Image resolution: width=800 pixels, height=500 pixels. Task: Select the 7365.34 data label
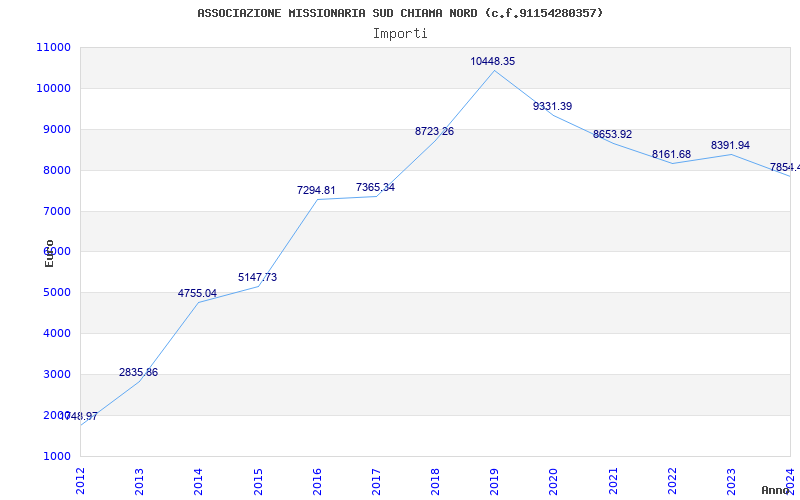[x=376, y=187]
